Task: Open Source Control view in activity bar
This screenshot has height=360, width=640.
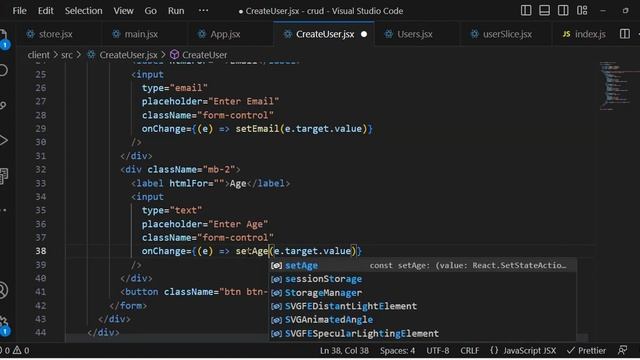Action: 4,106
